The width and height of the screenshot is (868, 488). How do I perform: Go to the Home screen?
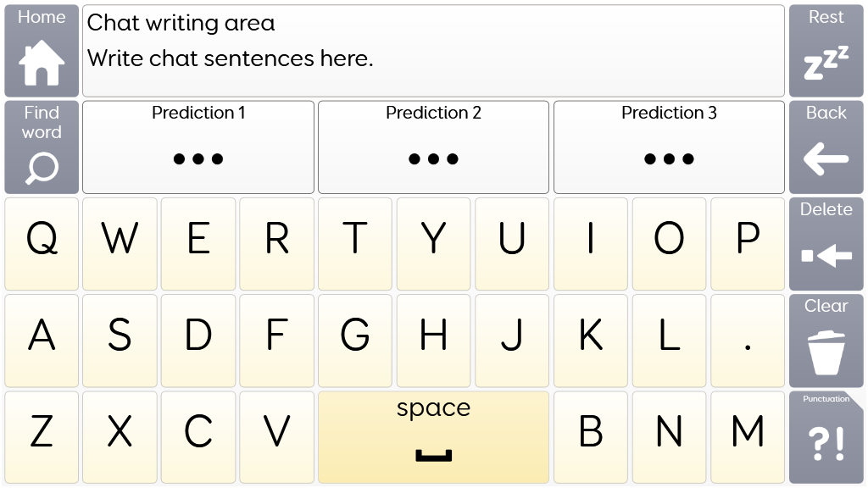click(x=42, y=51)
